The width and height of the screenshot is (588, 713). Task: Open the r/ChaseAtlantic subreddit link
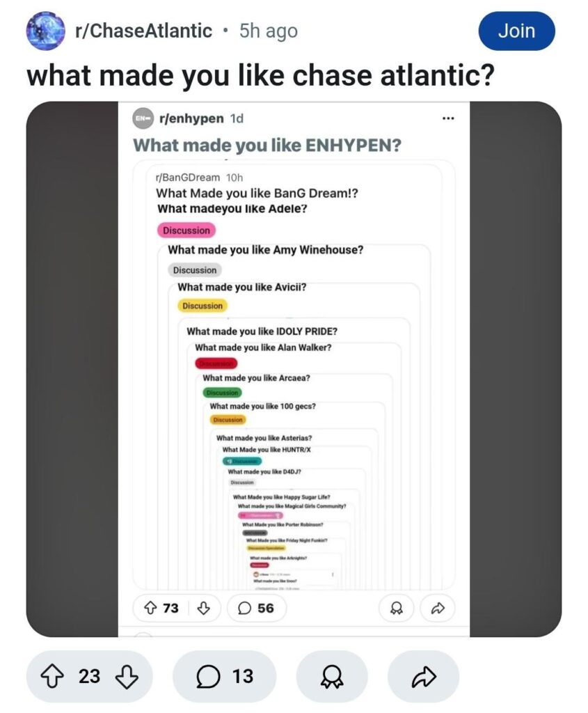coord(143,31)
